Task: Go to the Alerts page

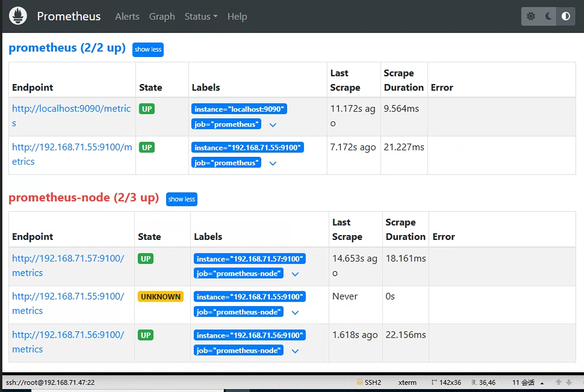Action: click(127, 16)
